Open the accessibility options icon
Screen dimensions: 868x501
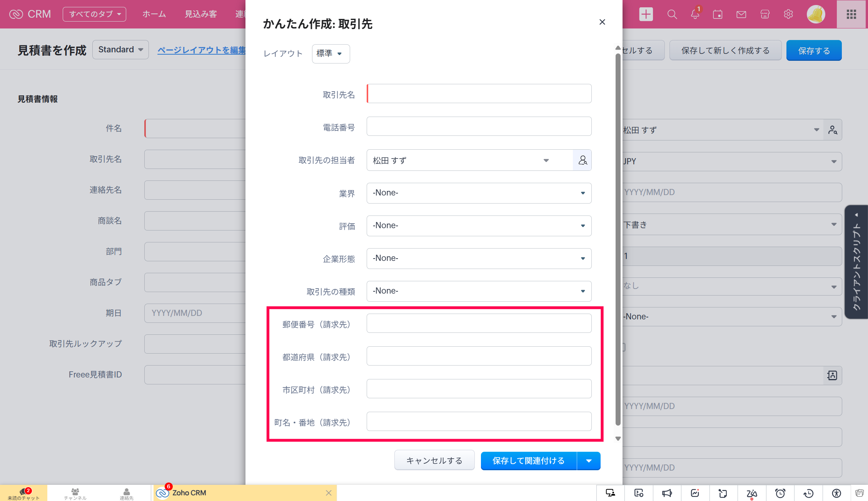coord(836,493)
